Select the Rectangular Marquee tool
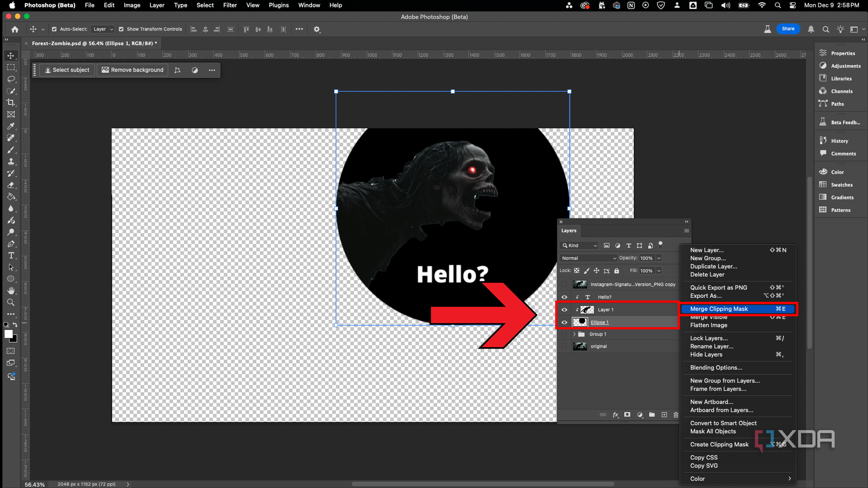The height and width of the screenshot is (488, 868). click(11, 67)
